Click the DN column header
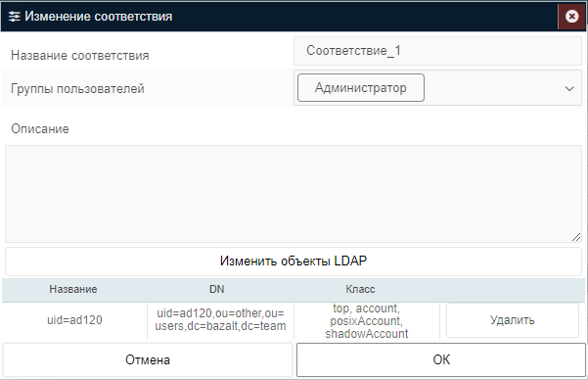Viewport: 588px width, 380px height. pos(217,289)
